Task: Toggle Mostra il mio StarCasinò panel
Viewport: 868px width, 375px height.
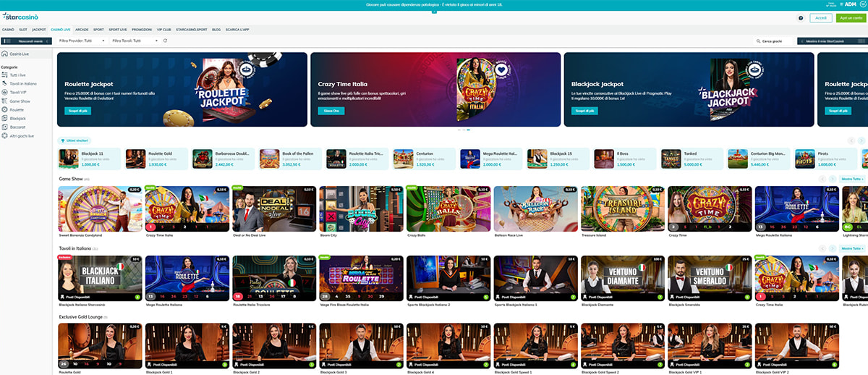Action: (831, 41)
